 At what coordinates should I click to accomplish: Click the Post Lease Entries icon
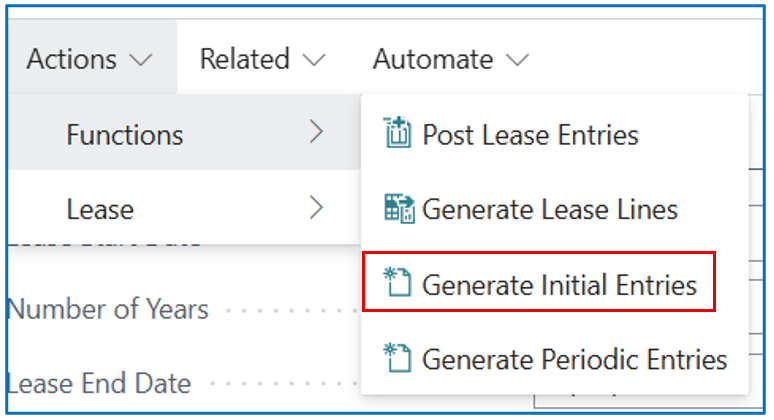397,134
